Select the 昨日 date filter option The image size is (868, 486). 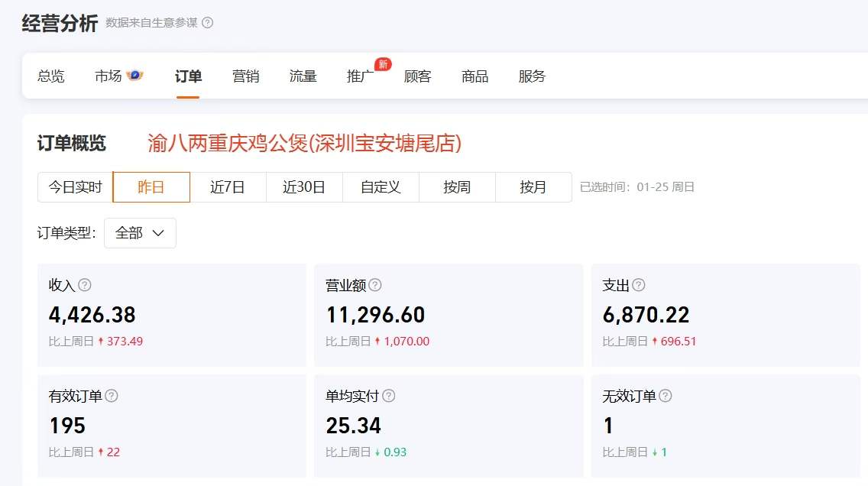[151, 186]
